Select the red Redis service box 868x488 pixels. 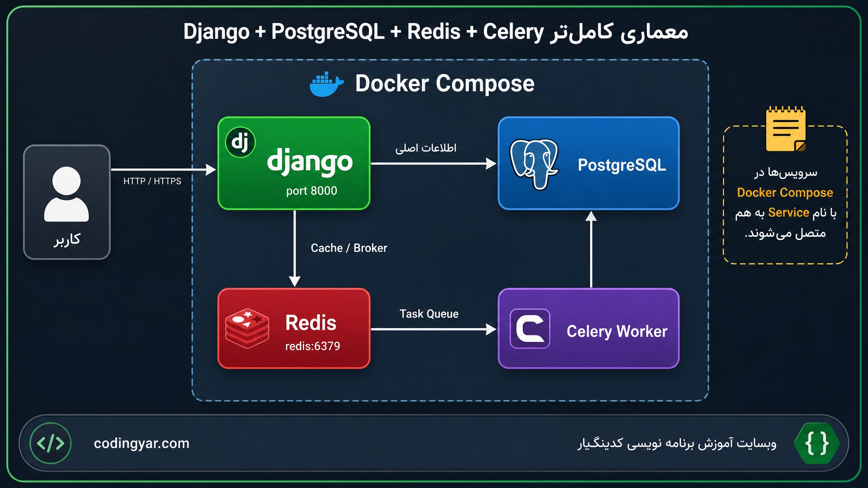(x=294, y=328)
